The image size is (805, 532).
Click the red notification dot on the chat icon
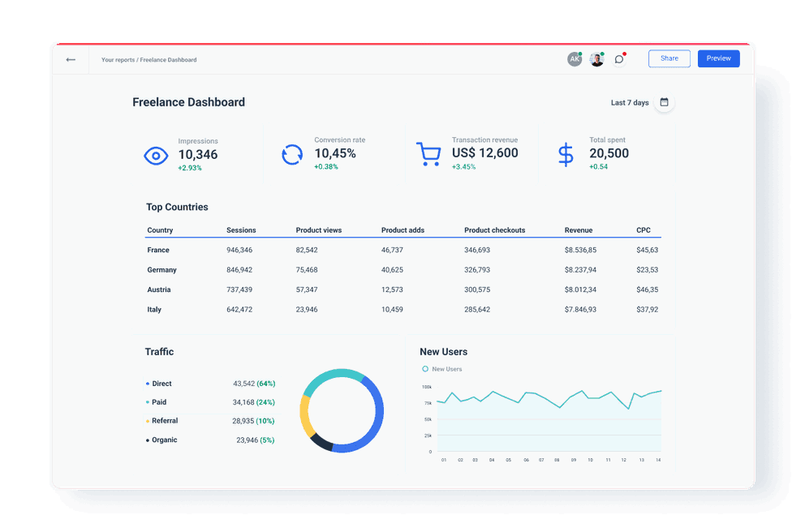point(625,53)
